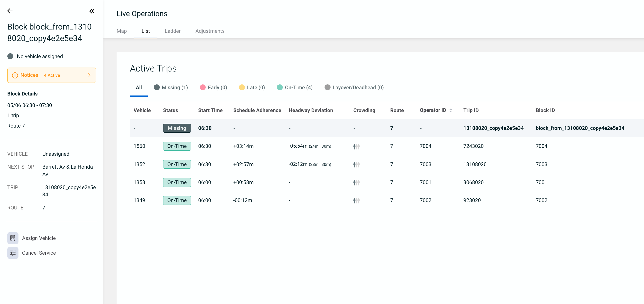Sort by Operator ID arrows
The width and height of the screenshot is (644, 304).
click(x=451, y=110)
